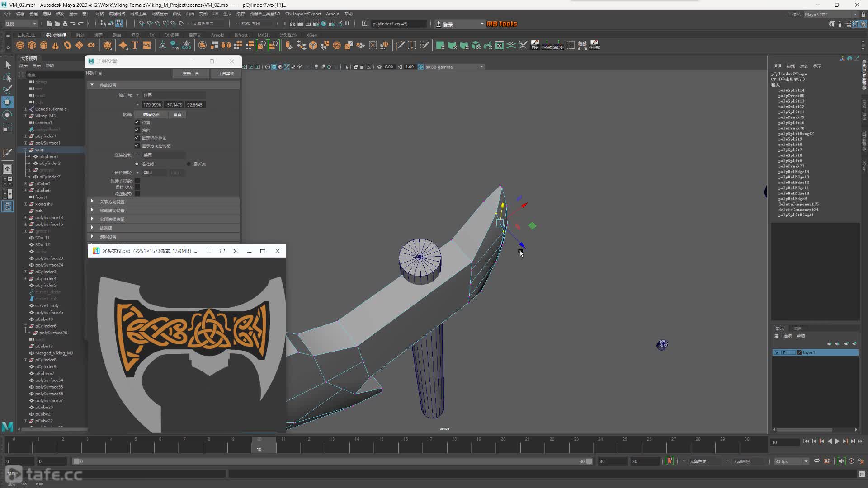868x488 pixels.
Task: Open the 网格工具 menu
Action: coord(138,14)
